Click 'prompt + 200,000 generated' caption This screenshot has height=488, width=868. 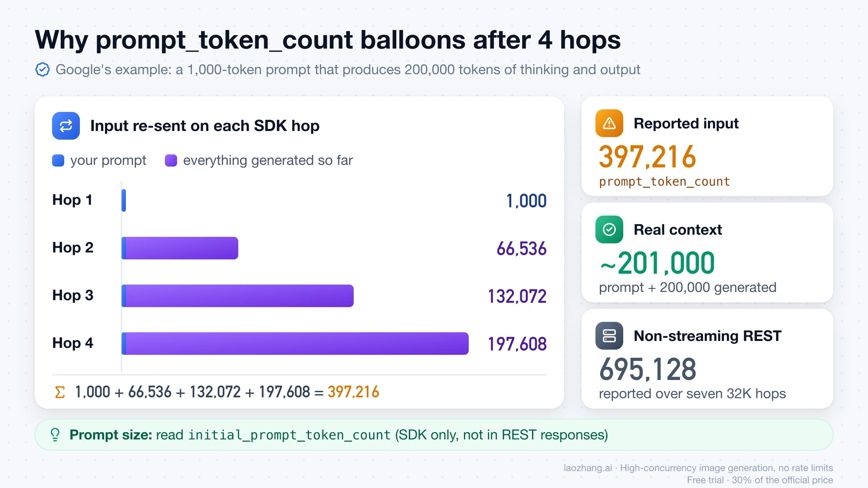687,288
